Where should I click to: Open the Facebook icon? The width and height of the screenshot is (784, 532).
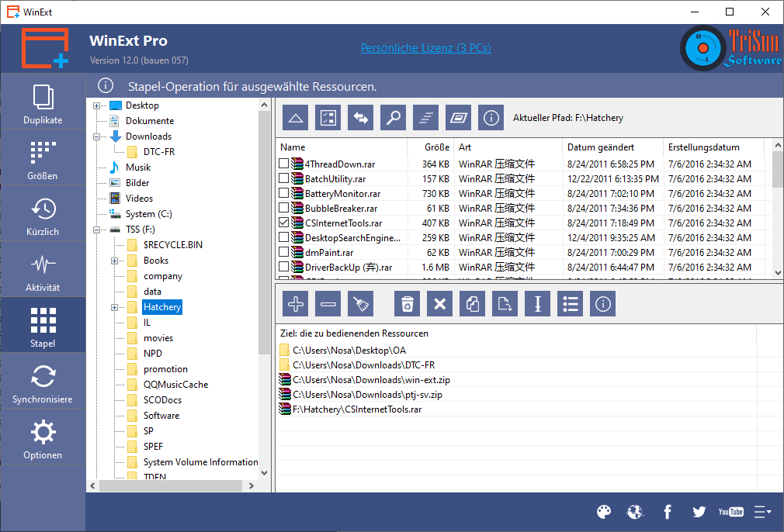coord(668,512)
